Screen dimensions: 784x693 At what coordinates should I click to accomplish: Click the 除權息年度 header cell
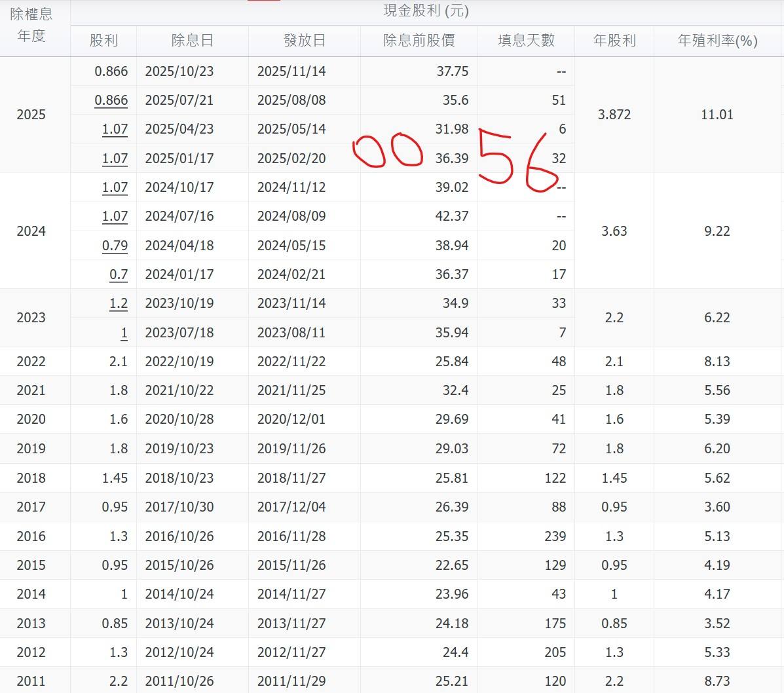click(x=31, y=25)
